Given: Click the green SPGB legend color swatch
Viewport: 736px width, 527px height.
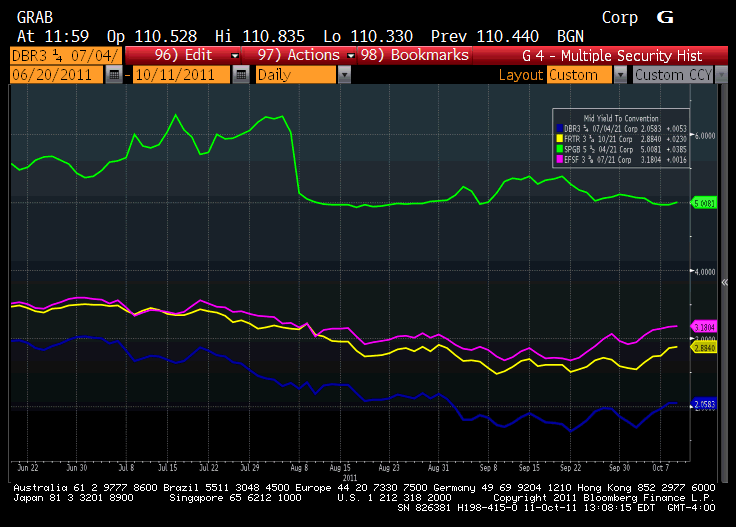Looking at the screenshot, I should pos(560,149).
